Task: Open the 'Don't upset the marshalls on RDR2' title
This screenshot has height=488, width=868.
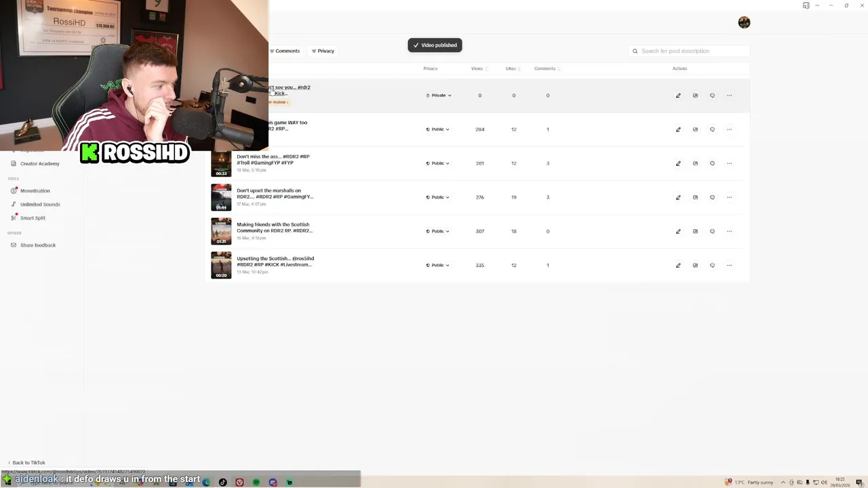Action: click(x=275, y=193)
